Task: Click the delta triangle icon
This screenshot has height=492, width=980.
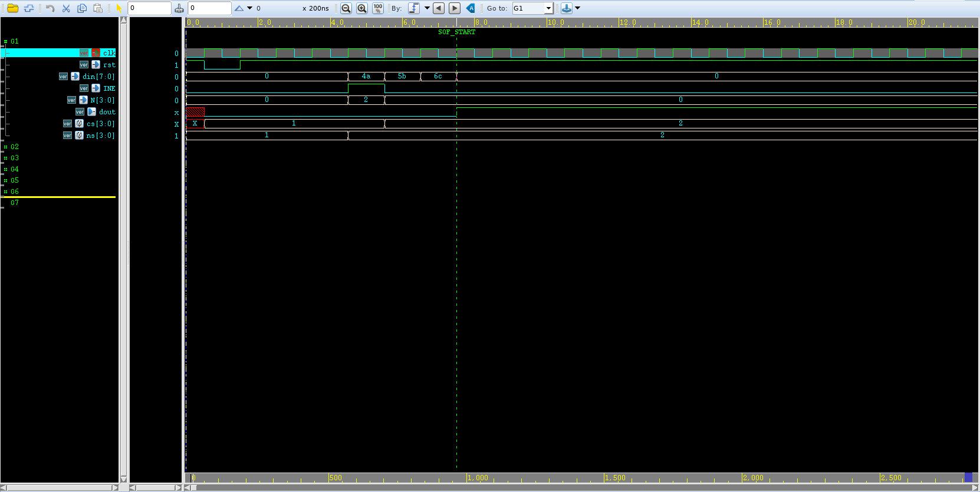Action: pos(239,8)
